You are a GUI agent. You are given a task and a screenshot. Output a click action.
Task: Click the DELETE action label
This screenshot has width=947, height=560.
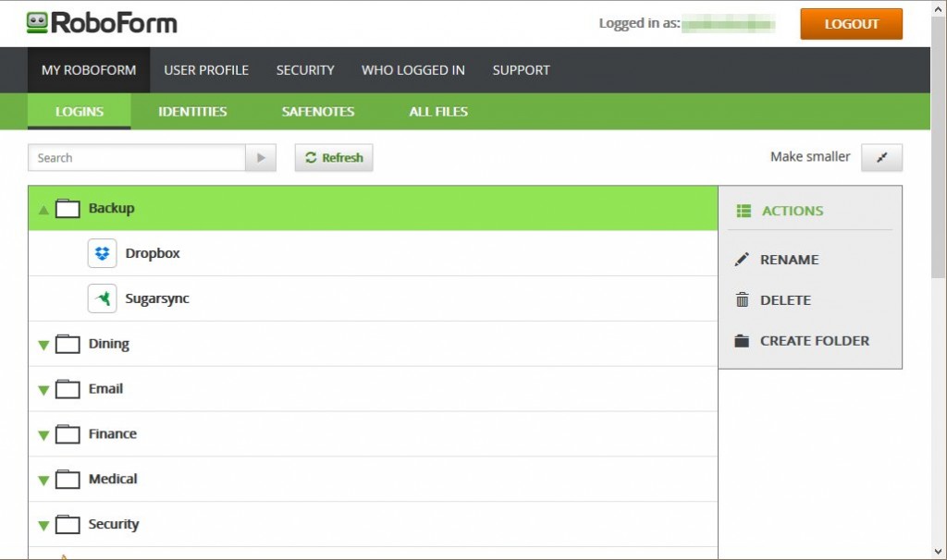click(785, 300)
